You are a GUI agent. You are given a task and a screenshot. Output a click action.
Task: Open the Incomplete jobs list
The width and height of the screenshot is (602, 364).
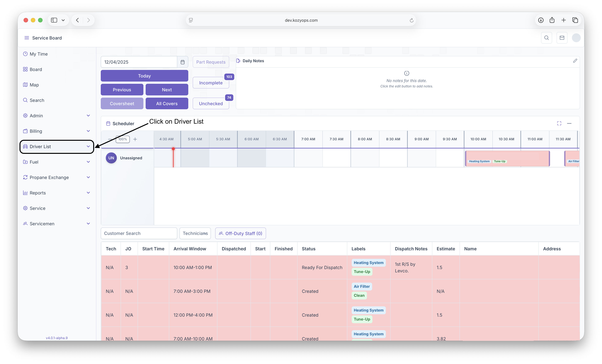coord(211,83)
